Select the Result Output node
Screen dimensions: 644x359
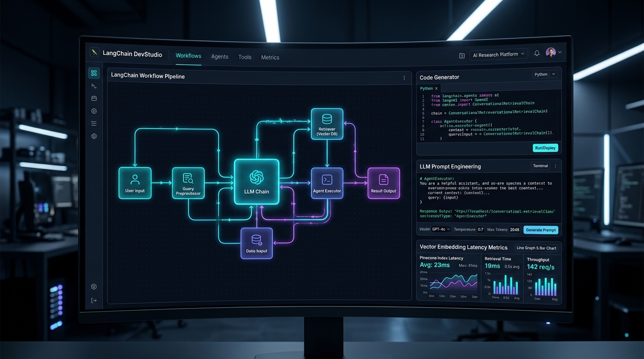click(384, 183)
